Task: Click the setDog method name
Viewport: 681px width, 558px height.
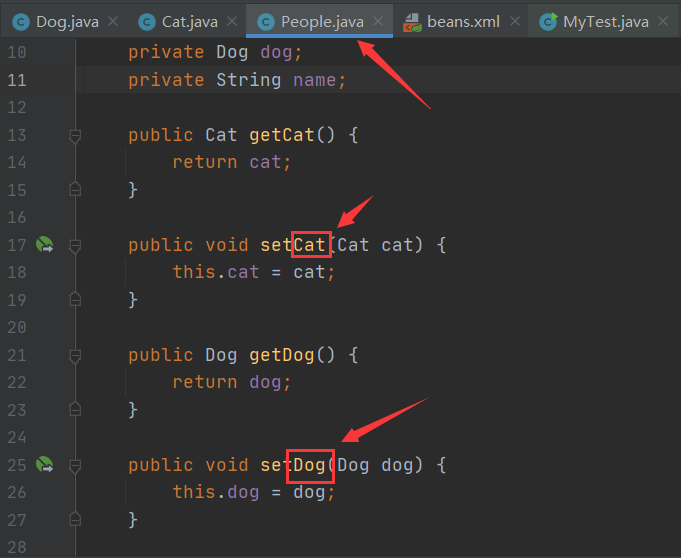Action: click(x=293, y=466)
